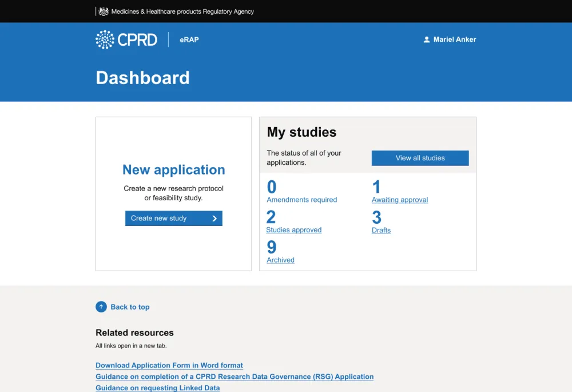View the Studies approved list
572x392 pixels.
293,230
